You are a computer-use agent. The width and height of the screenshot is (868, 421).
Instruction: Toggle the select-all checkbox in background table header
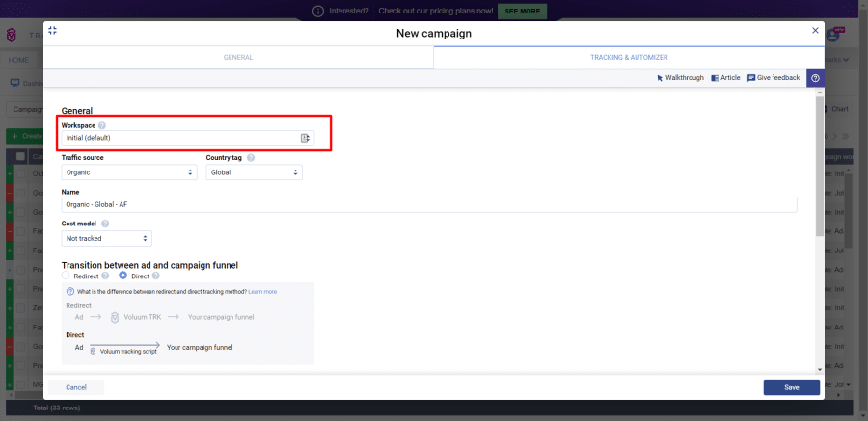[x=20, y=157]
